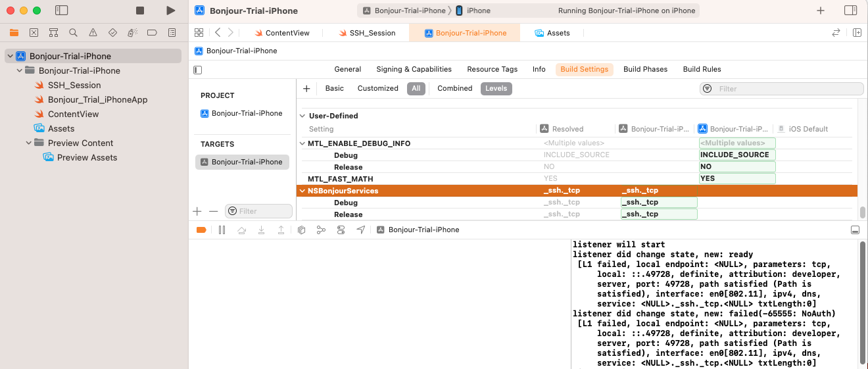Open the Build Phases tab
The width and height of the screenshot is (868, 369).
point(645,69)
